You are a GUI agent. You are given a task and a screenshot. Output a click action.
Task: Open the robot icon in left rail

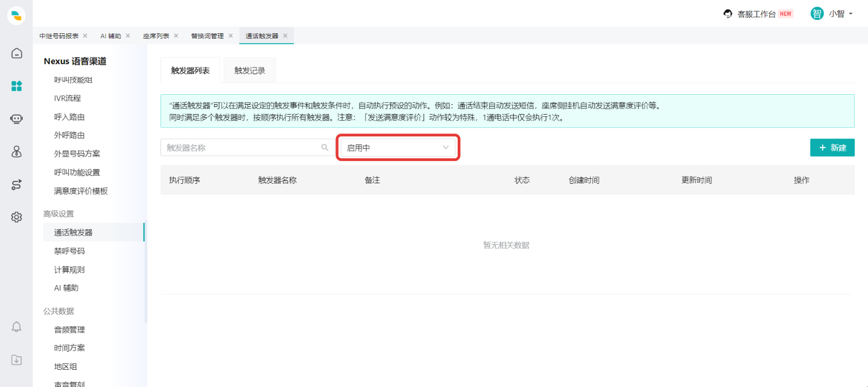click(17, 119)
